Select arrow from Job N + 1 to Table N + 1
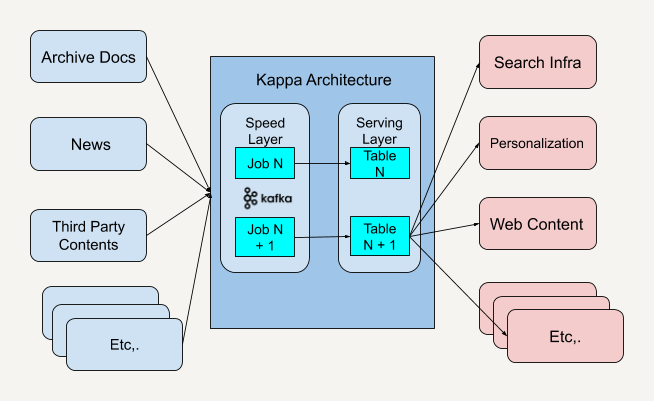This screenshot has height=401, width=654. pyautogui.click(x=320, y=237)
